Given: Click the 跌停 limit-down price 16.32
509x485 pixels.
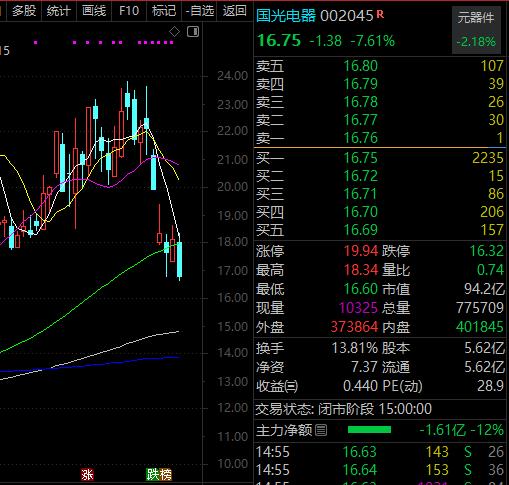Looking at the screenshot, I should click(x=486, y=251).
